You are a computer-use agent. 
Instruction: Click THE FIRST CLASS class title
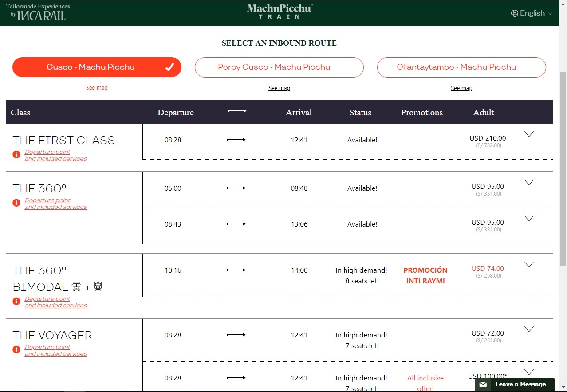point(64,141)
